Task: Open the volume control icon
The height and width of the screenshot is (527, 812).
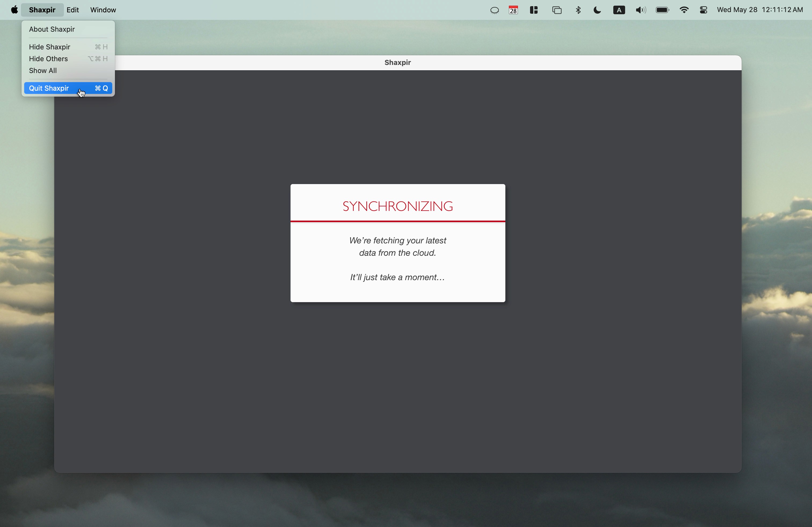Action: (640, 10)
